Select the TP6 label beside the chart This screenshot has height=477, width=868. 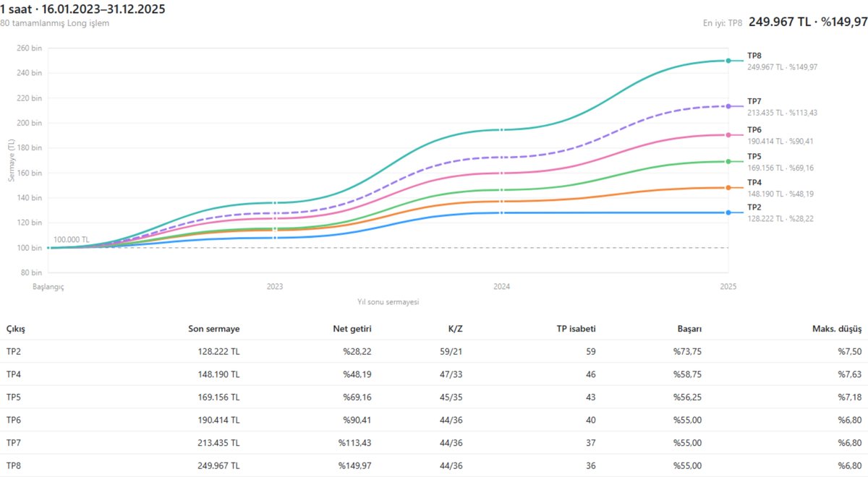754,130
